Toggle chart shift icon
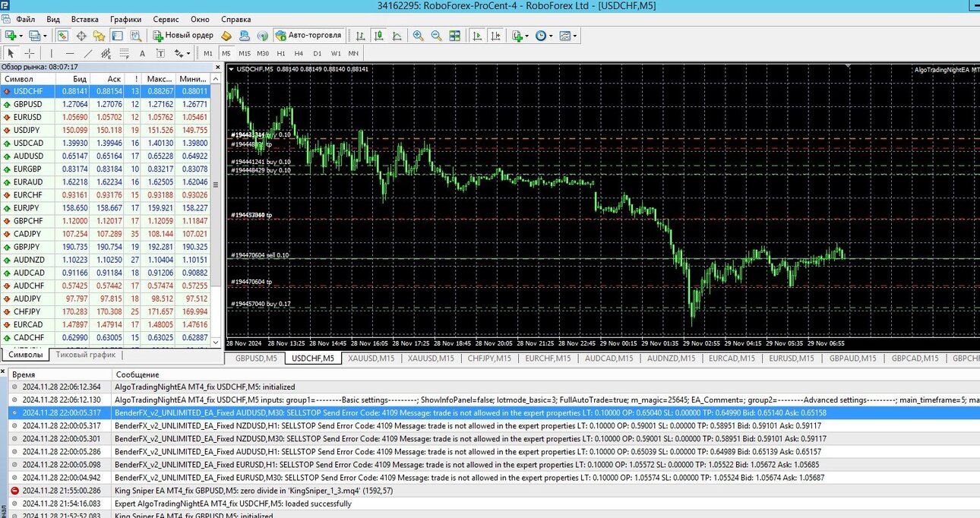This screenshot has width=980, height=518. click(495, 36)
